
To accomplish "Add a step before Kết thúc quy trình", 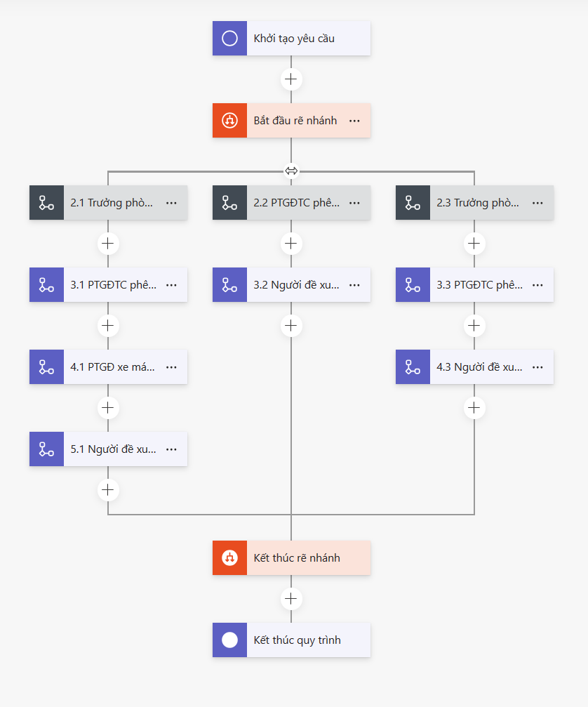I will coord(291,599).
